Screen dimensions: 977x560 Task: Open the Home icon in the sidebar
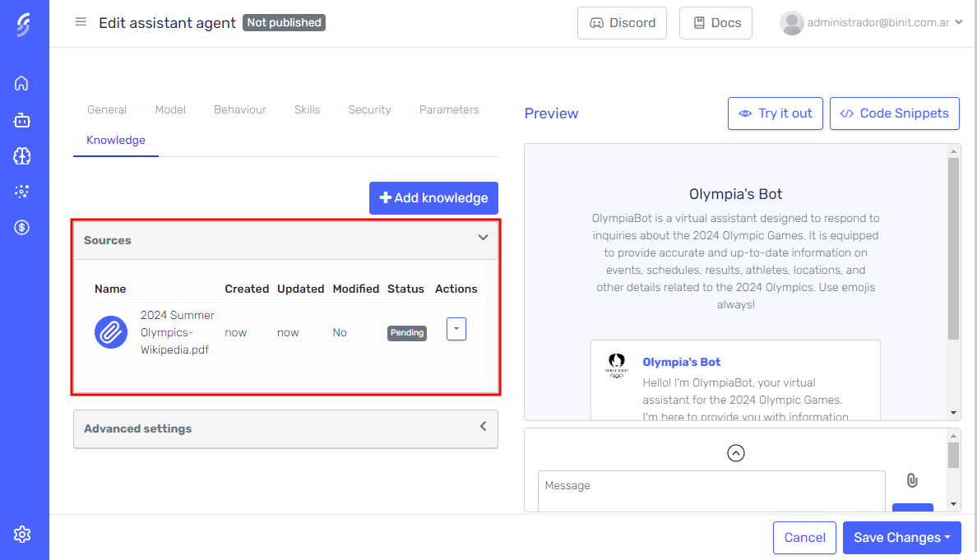[22, 84]
